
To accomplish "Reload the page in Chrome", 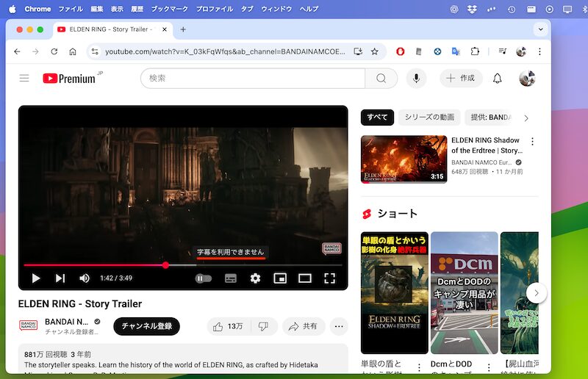I will click(x=54, y=51).
